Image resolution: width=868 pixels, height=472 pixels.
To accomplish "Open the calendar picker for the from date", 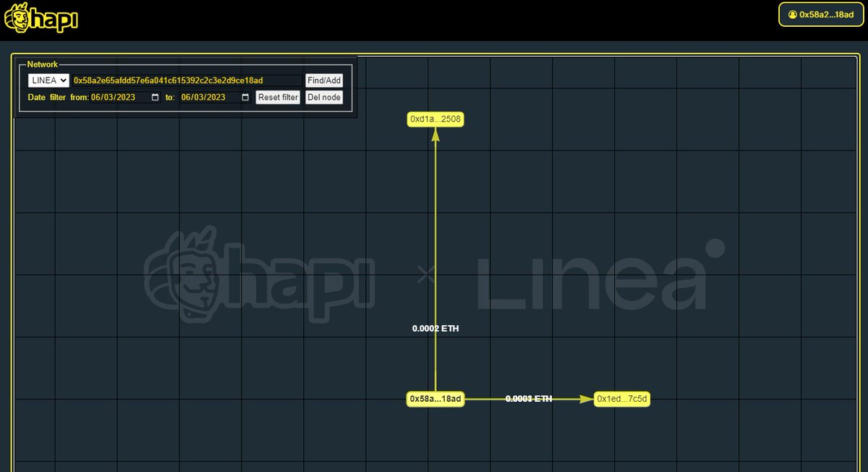I will tap(155, 97).
